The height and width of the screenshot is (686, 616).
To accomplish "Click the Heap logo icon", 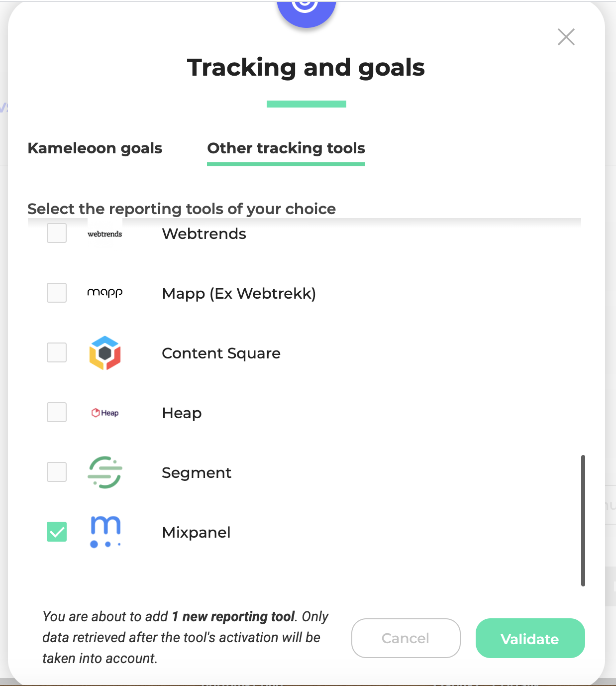I will pos(105,413).
